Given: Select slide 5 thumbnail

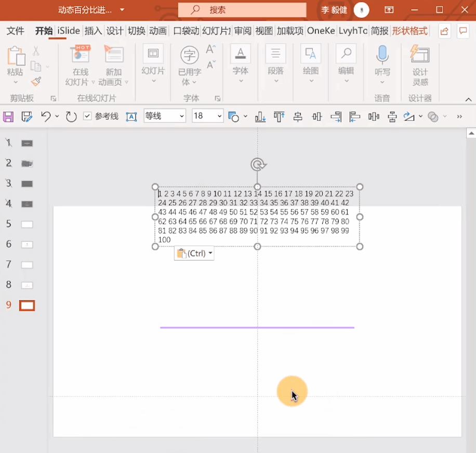Looking at the screenshot, I should pyautogui.click(x=27, y=225).
